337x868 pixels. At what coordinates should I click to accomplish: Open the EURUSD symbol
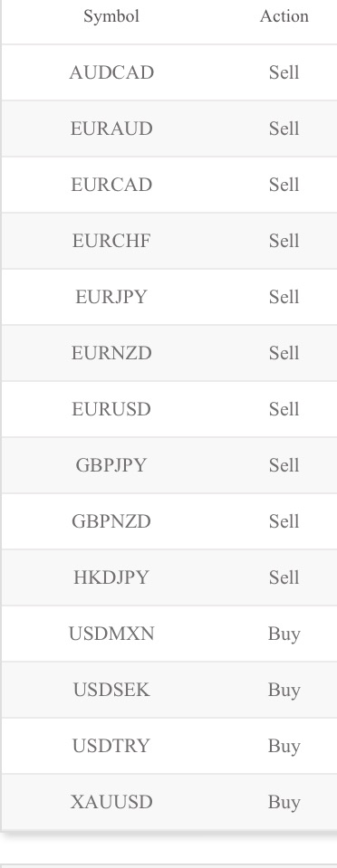[111, 409]
